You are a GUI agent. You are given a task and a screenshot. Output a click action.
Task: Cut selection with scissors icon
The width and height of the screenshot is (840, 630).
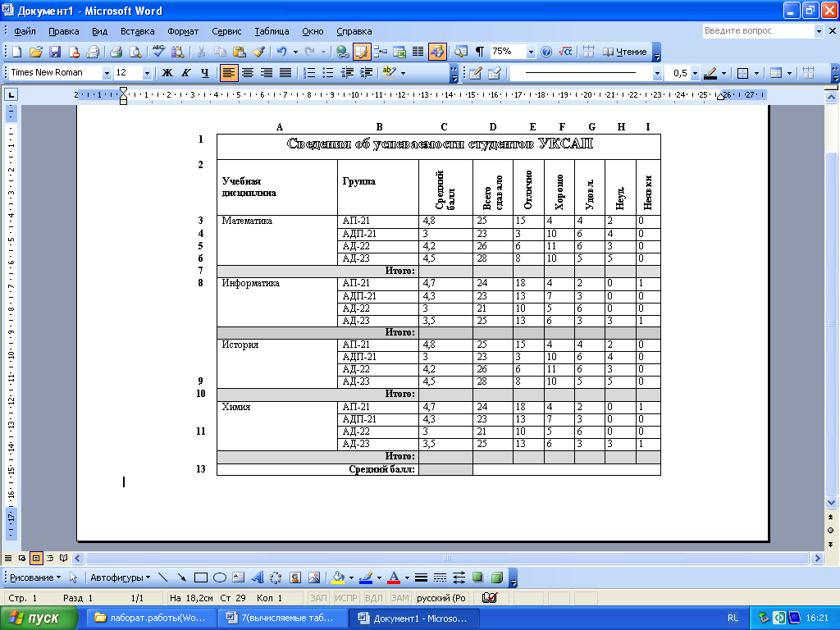click(x=201, y=52)
